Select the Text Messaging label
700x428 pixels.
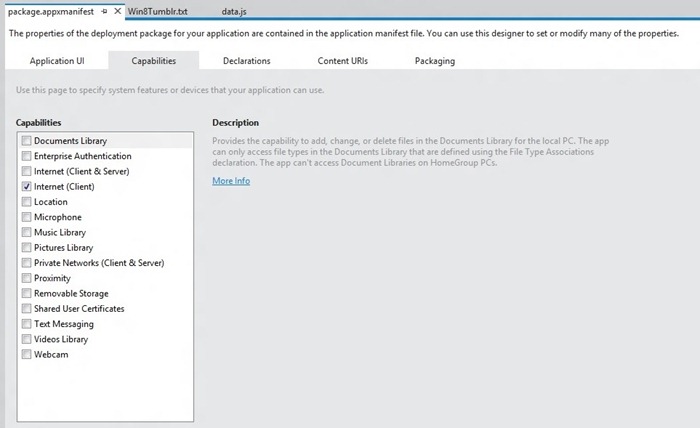coord(64,324)
